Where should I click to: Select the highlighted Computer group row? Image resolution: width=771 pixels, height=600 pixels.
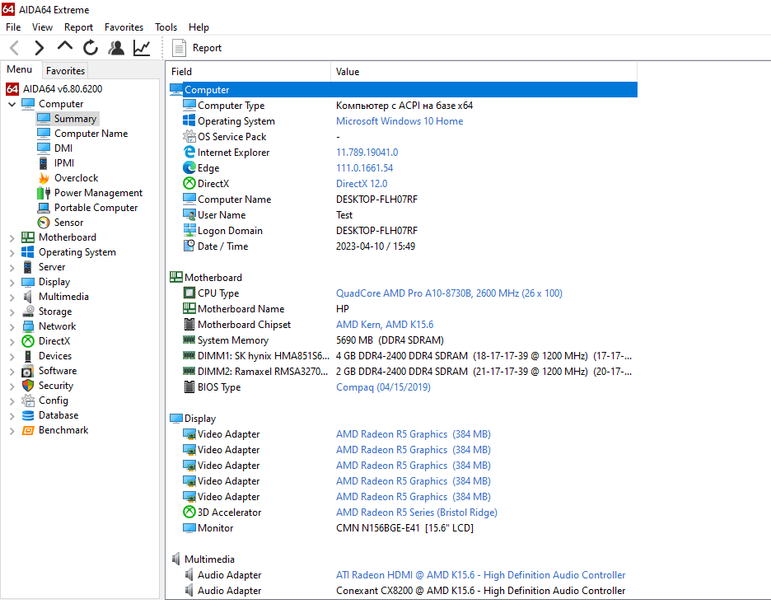point(403,90)
